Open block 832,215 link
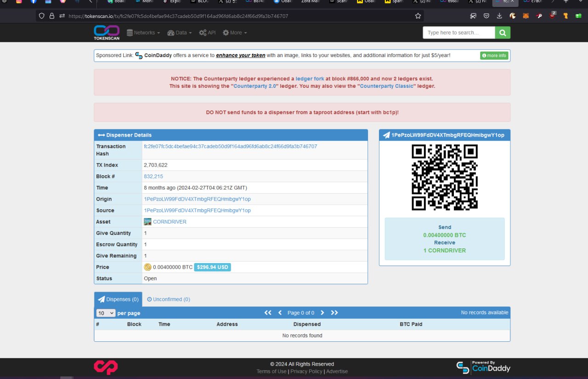588x379 pixels. [153, 177]
